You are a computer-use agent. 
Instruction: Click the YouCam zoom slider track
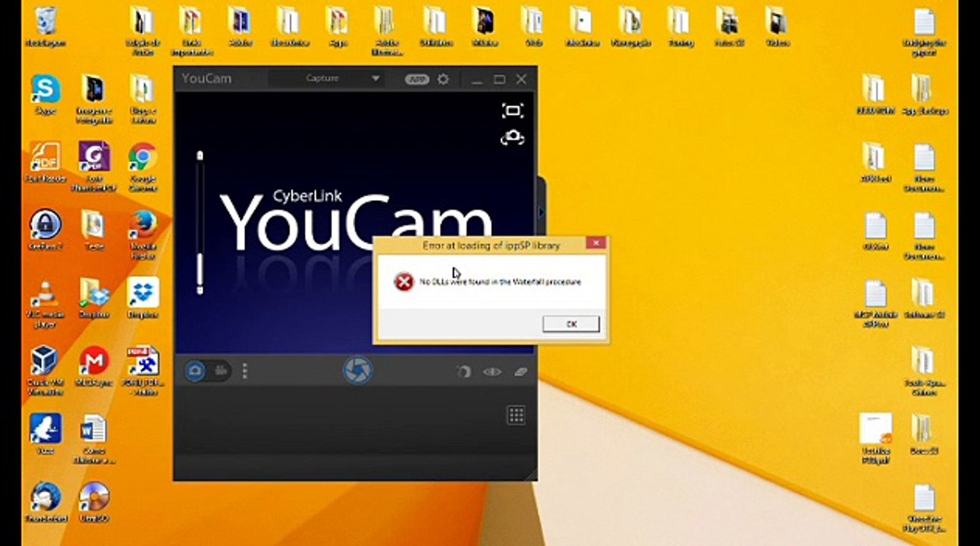tap(199, 223)
